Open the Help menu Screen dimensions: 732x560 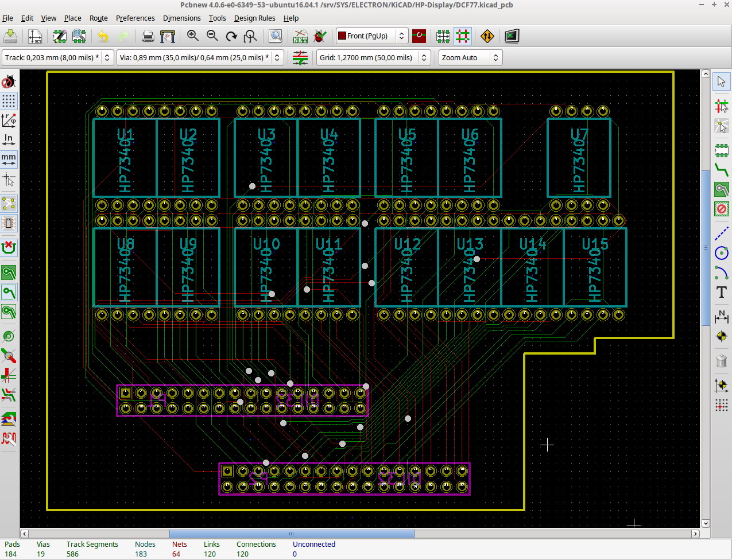pyautogui.click(x=291, y=18)
